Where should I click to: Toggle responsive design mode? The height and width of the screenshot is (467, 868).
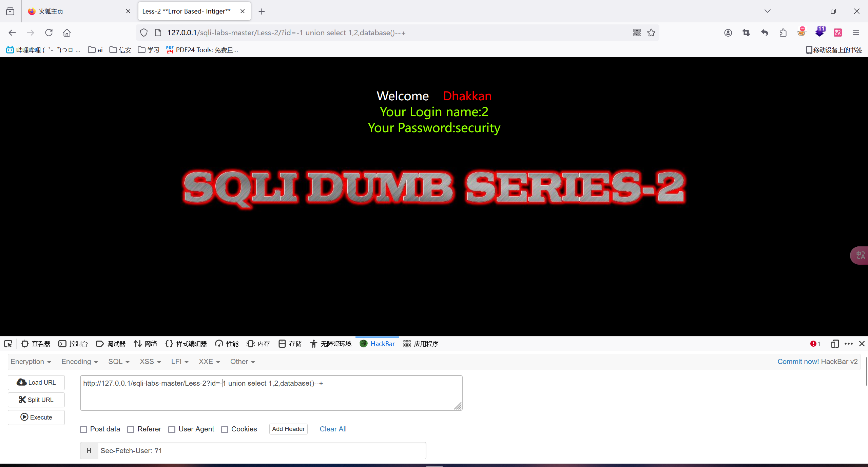pos(835,344)
